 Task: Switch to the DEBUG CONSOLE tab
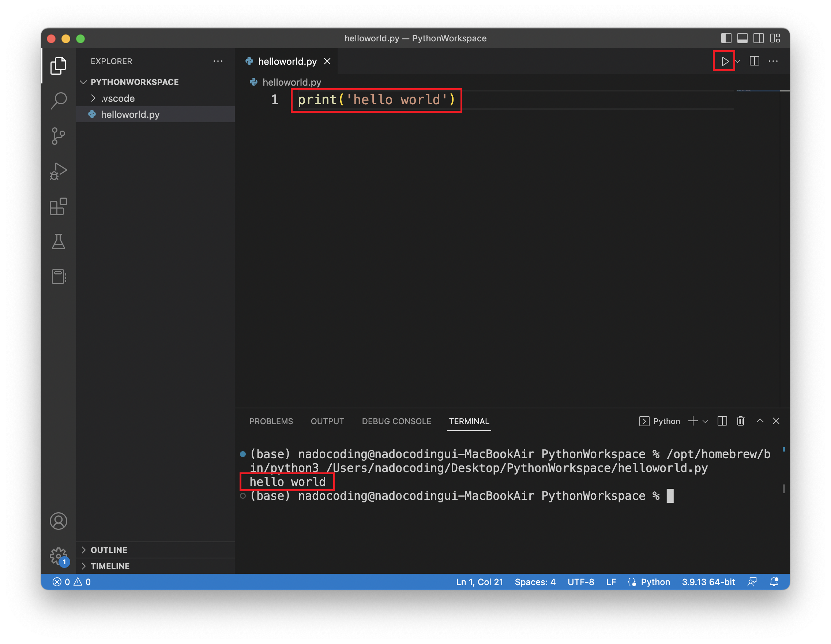coord(396,421)
